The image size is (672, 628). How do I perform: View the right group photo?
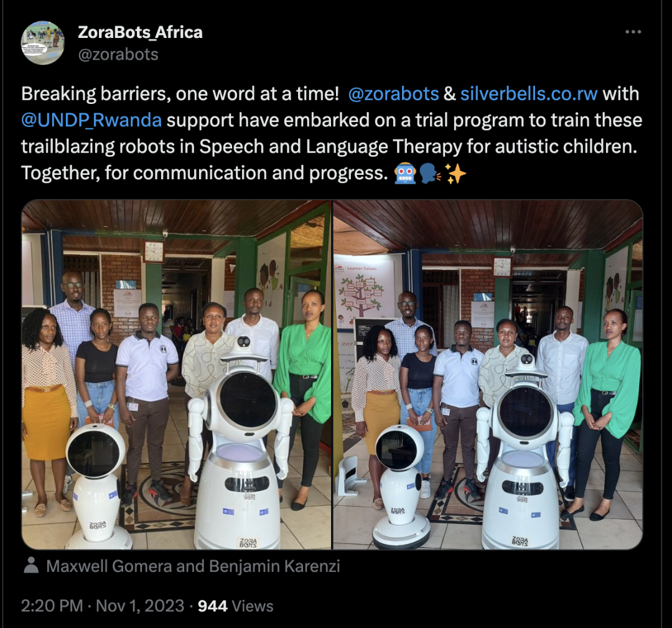[x=488, y=375]
